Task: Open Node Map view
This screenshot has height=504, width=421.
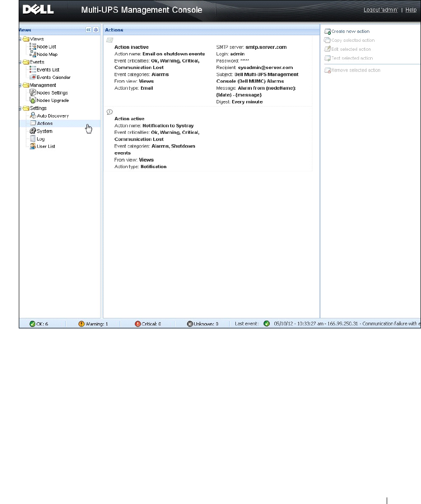Action: pyautogui.click(x=47, y=54)
